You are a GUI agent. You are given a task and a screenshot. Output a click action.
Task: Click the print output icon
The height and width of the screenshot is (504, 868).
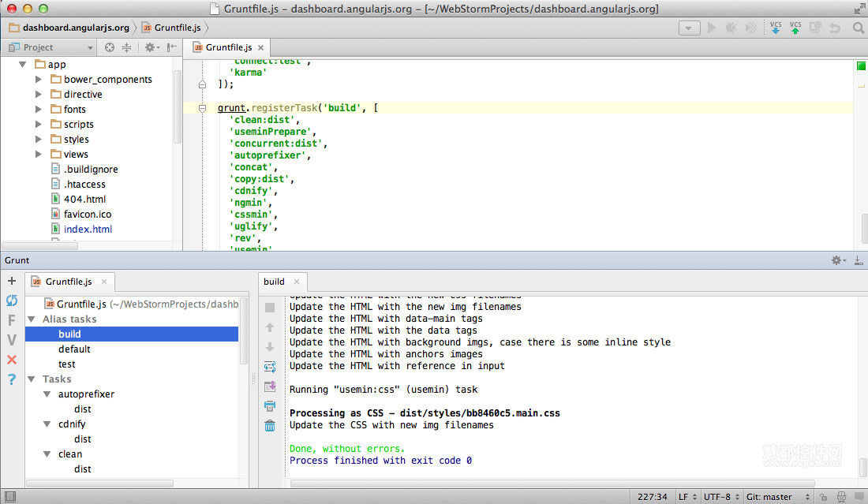pyautogui.click(x=270, y=406)
